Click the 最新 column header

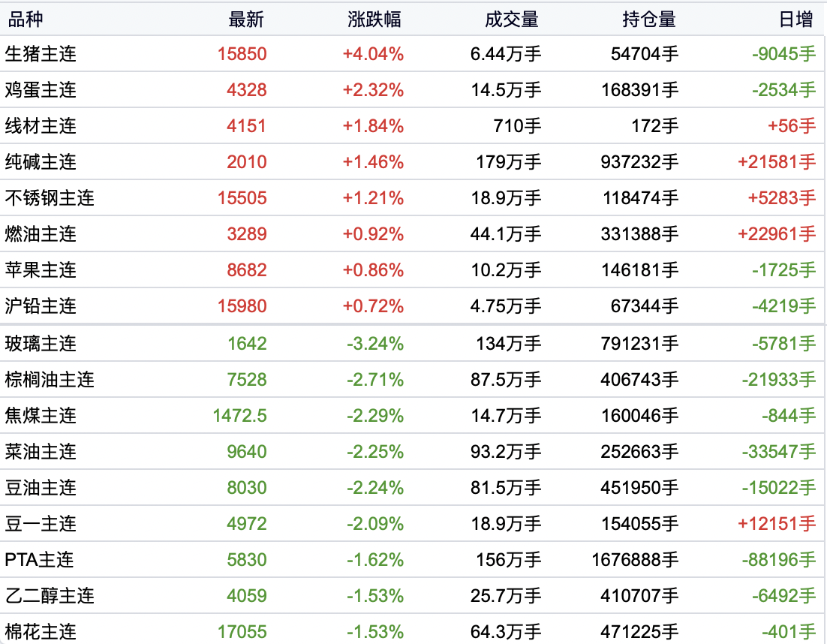tap(246, 20)
